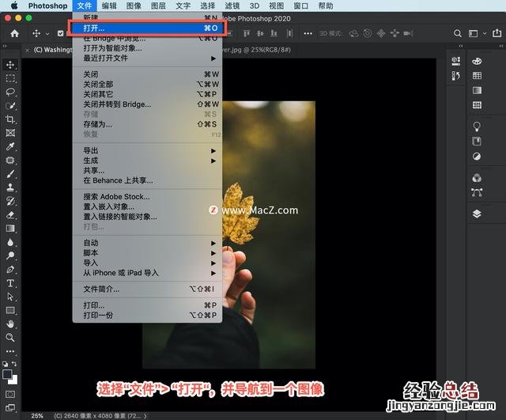The width and height of the screenshot is (506, 420).
Task: Click the background color swatch
Action: pos(13,380)
